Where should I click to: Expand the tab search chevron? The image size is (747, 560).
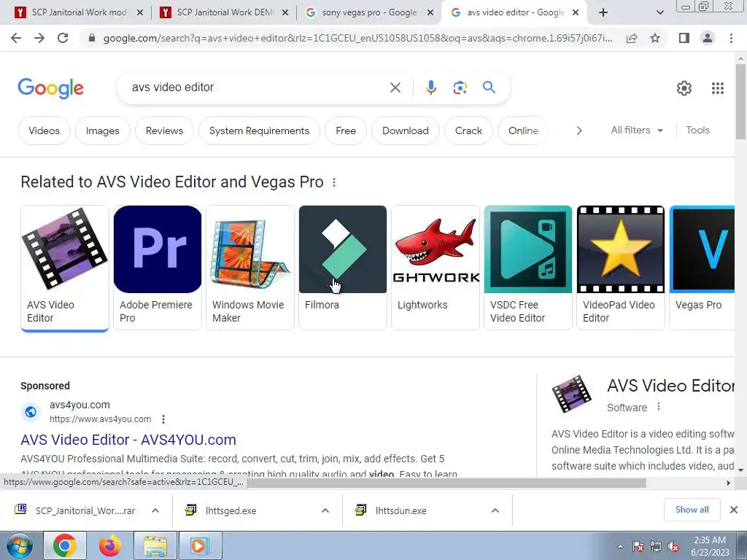coord(659,12)
